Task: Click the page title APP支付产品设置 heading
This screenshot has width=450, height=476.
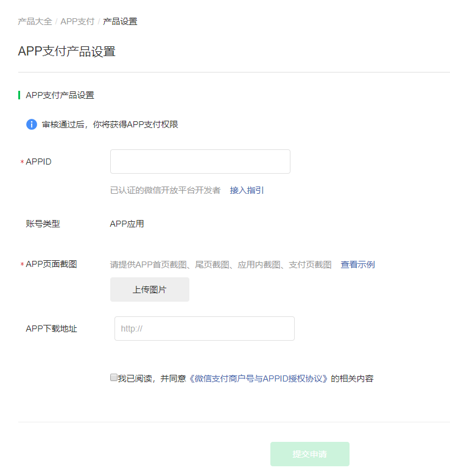Action: (x=67, y=51)
